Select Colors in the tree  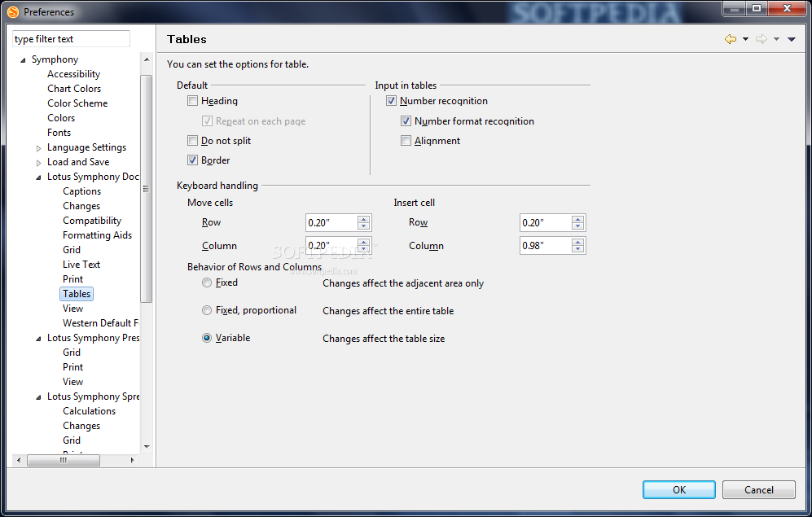pyautogui.click(x=61, y=118)
